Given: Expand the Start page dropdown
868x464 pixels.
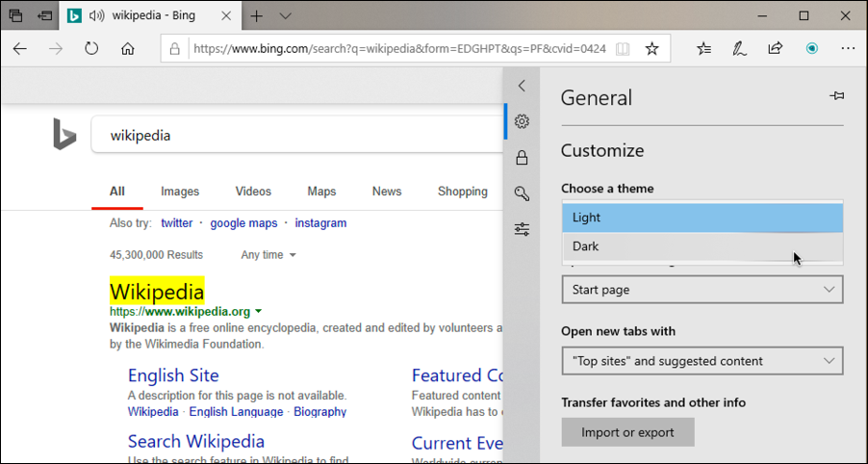Looking at the screenshot, I should click(702, 290).
